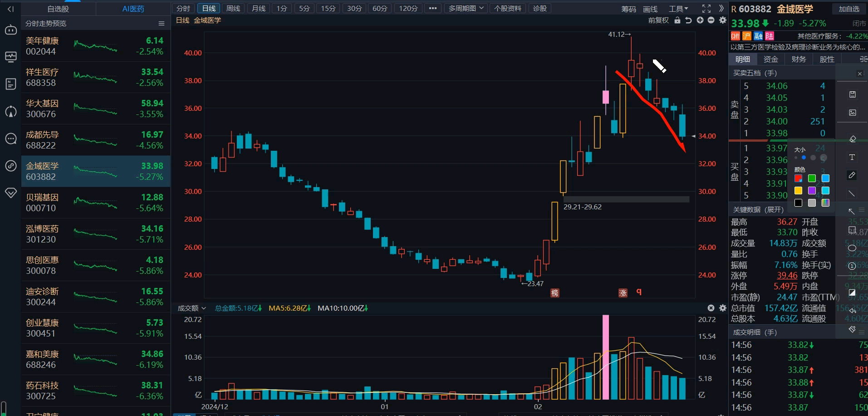Click the chart lock icon
Viewport: 868px width, 416px height.
pos(677,20)
